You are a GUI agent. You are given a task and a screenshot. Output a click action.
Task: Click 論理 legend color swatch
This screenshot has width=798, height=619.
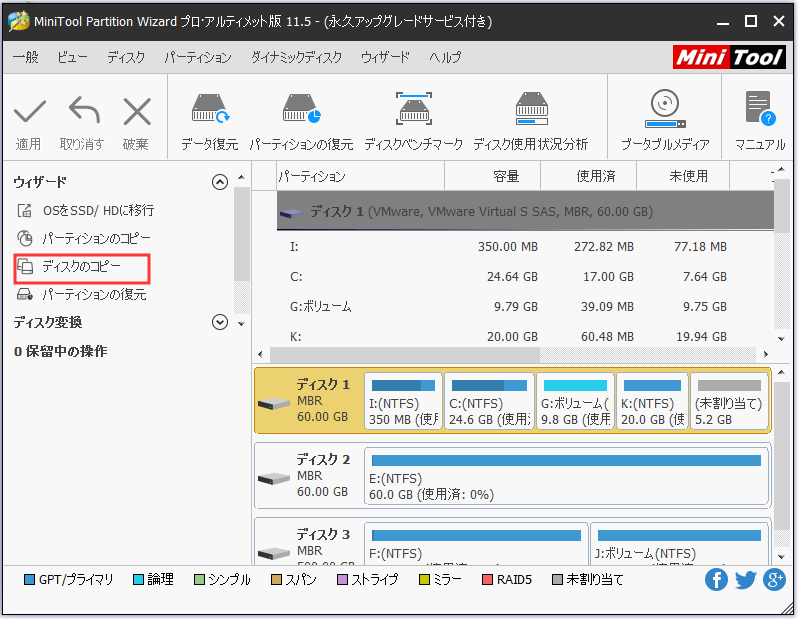[138, 579]
